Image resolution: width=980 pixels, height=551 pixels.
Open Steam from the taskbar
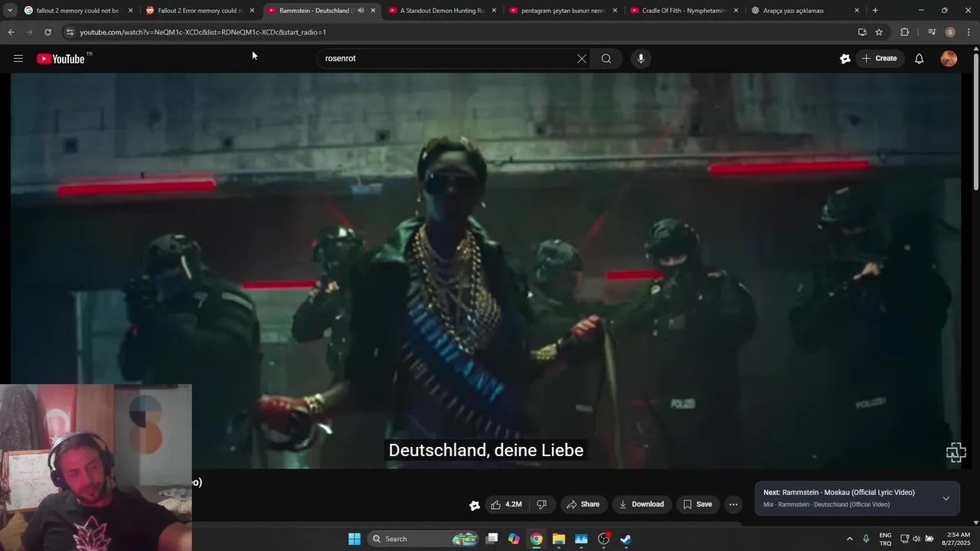pyautogui.click(x=626, y=539)
